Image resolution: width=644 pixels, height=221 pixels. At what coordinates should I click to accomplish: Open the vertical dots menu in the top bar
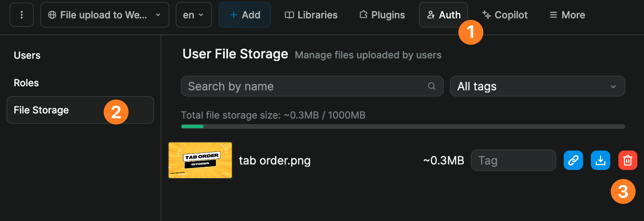[x=21, y=15]
